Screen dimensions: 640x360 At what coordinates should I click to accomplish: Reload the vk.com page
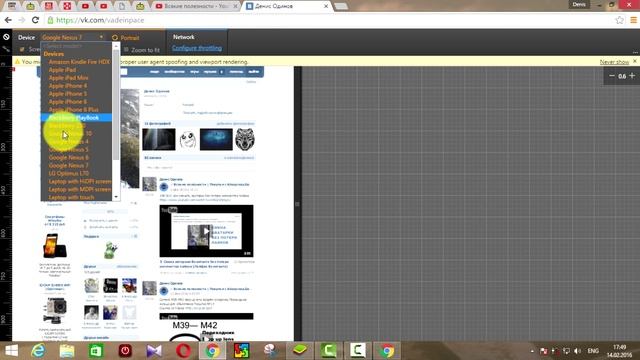tap(36, 20)
